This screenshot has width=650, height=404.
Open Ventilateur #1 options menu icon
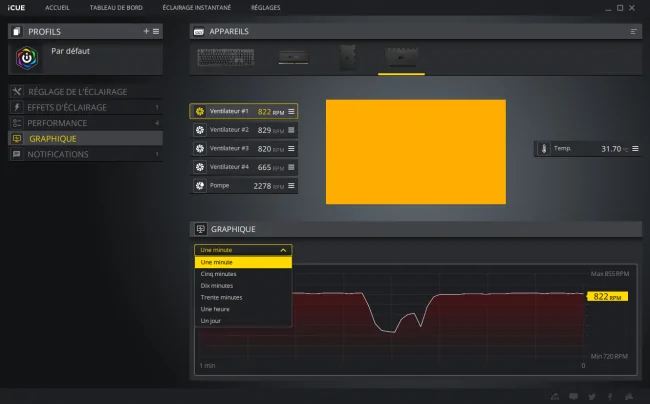[x=291, y=111]
